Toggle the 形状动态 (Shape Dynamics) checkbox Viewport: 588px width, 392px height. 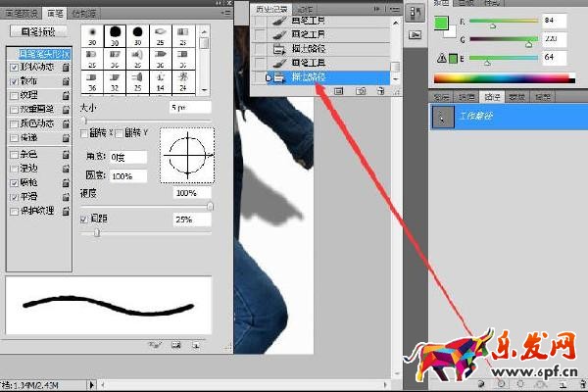coord(12,66)
